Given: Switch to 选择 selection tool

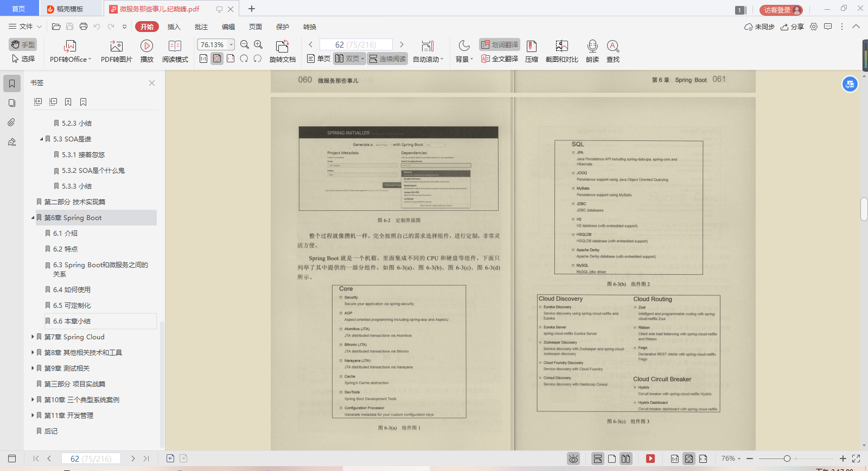Looking at the screenshot, I should pos(23,59).
